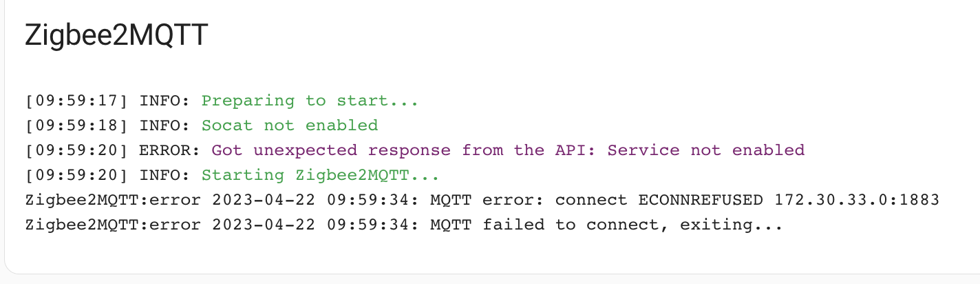Click the [09:59:20] timestamp on the Starting line
The image size is (980, 284).
coord(76,175)
